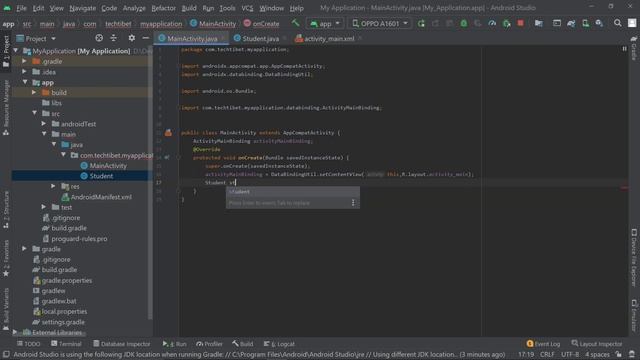This screenshot has width=640, height=360.
Task: Select Student in autocomplete popup
Action: click(x=293, y=192)
